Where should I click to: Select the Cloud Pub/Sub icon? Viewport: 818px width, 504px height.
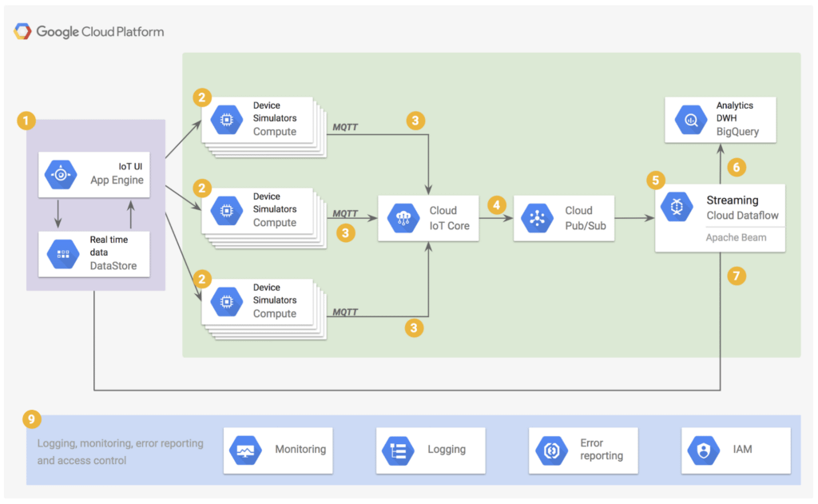[538, 218]
